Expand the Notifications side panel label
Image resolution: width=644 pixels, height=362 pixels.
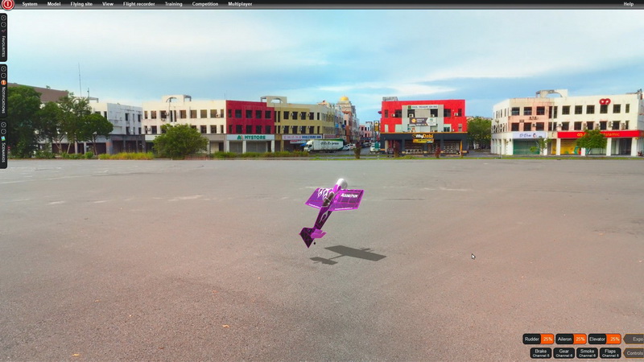click(x=3, y=100)
